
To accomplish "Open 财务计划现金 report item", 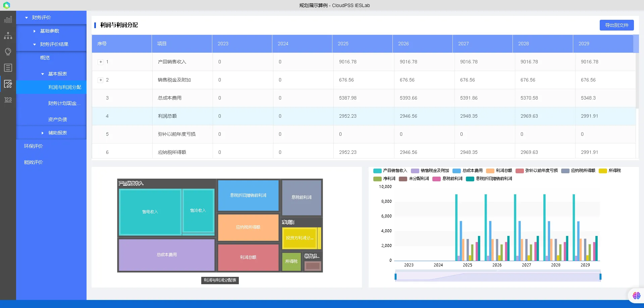I will coord(64,103).
